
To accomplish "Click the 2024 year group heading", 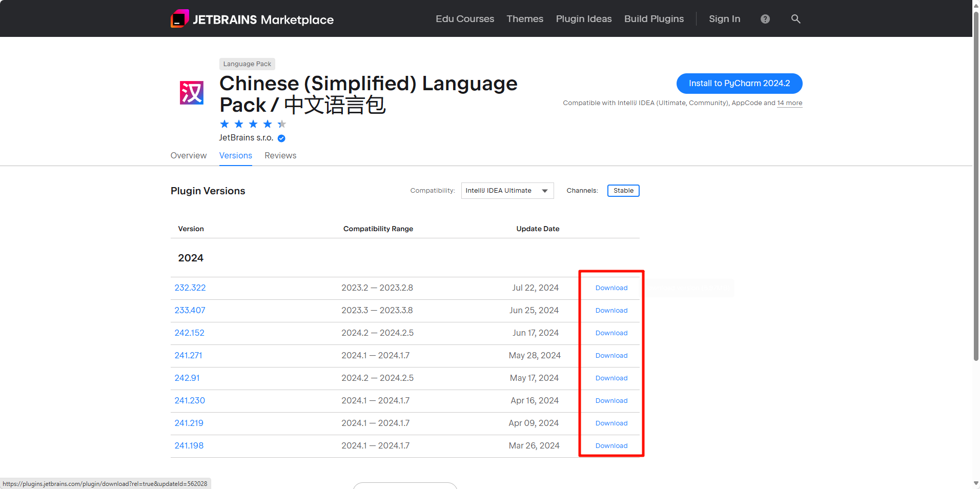I will point(191,258).
